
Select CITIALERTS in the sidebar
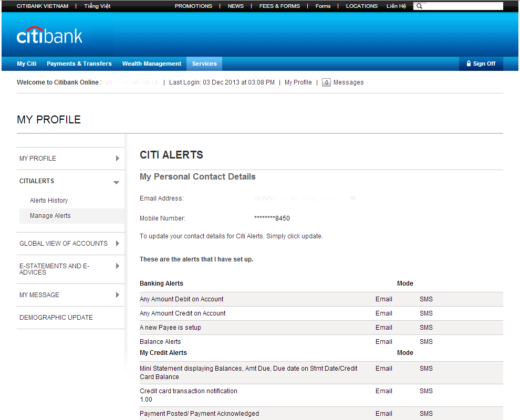pos(37,181)
